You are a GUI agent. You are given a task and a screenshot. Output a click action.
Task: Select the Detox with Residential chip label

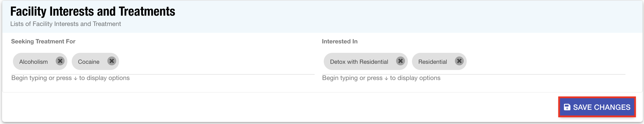(359, 62)
